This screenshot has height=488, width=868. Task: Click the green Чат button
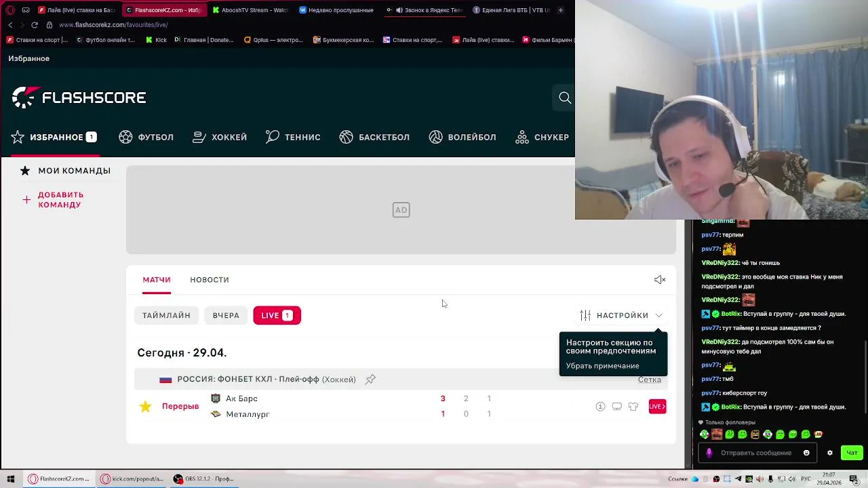[x=852, y=453]
